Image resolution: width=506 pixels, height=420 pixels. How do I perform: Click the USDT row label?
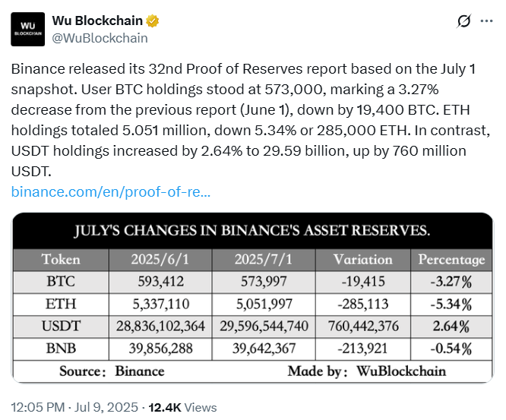[x=61, y=327]
